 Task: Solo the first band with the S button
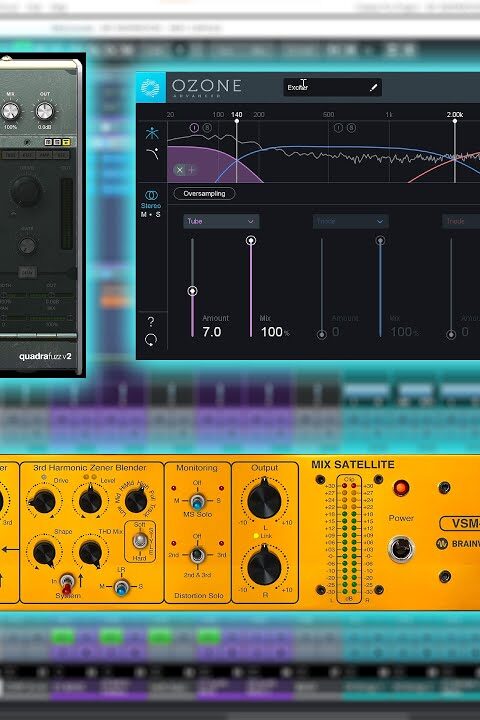point(207,128)
